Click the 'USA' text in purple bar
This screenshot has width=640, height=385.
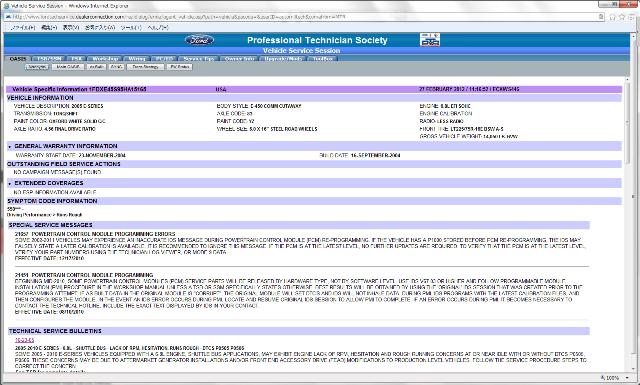pos(221,89)
